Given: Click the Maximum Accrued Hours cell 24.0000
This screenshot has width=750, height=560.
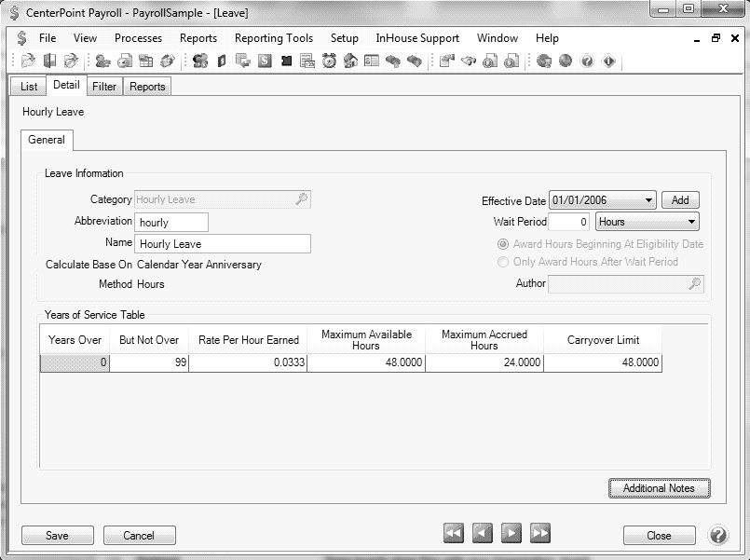Looking at the screenshot, I should [484, 362].
